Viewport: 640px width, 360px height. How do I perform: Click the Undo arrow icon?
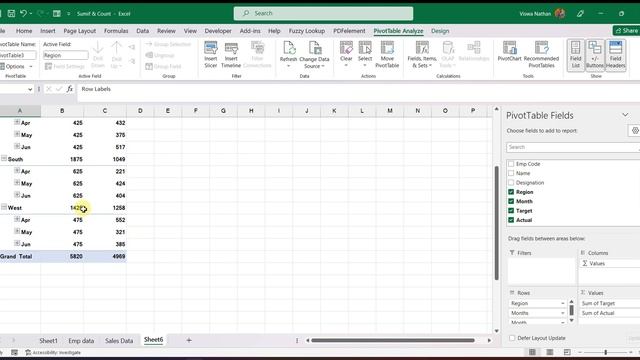23,13
